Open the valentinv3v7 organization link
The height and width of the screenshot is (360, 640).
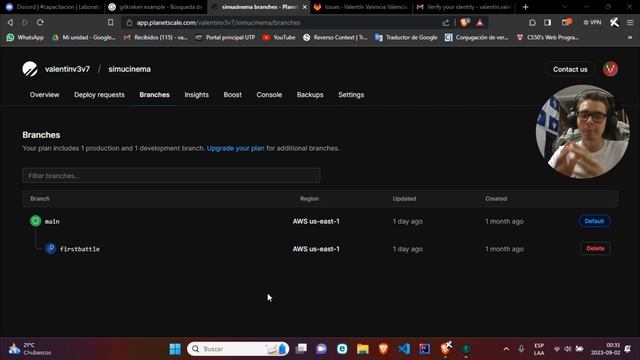67,69
